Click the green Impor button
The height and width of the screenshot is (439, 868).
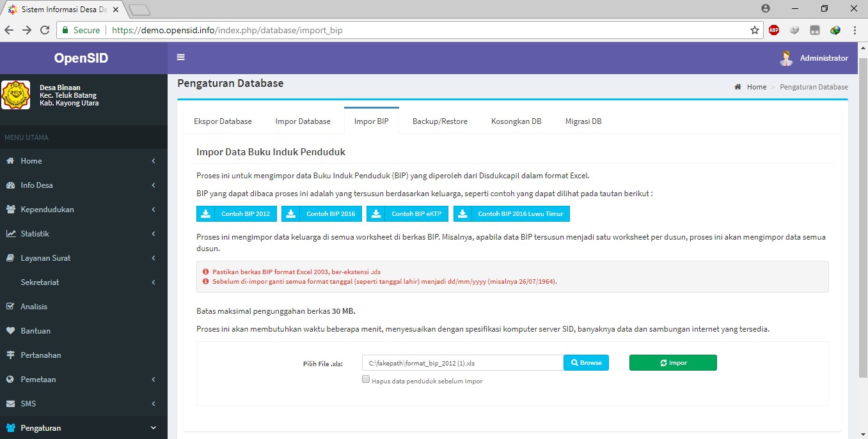pos(673,363)
